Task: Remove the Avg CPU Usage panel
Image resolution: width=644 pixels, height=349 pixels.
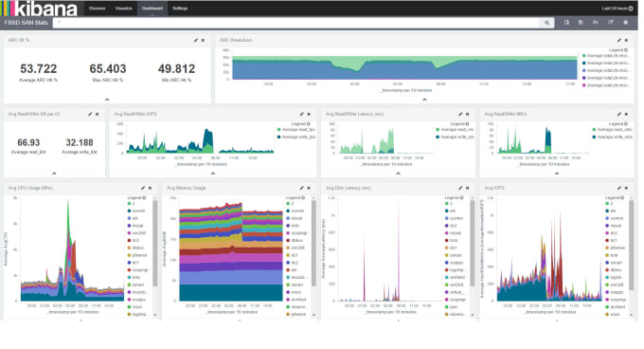Action: 150,188
